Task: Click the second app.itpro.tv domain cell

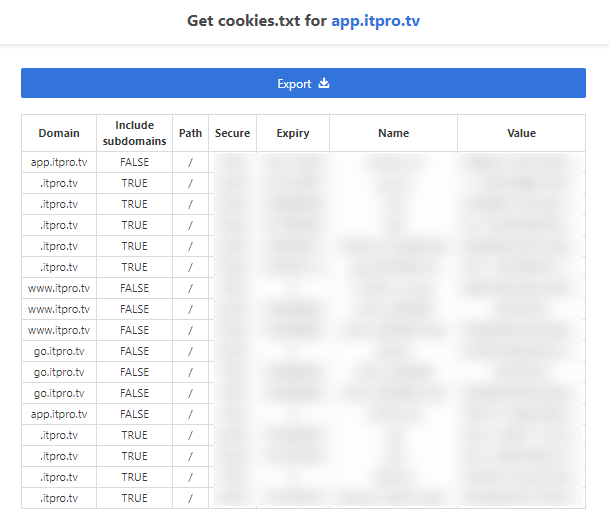Action: [59, 414]
